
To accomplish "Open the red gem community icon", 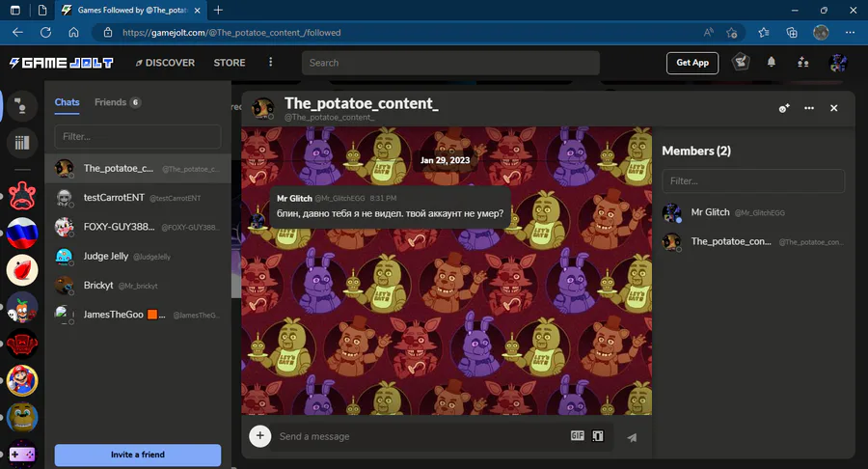I will tap(22, 270).
